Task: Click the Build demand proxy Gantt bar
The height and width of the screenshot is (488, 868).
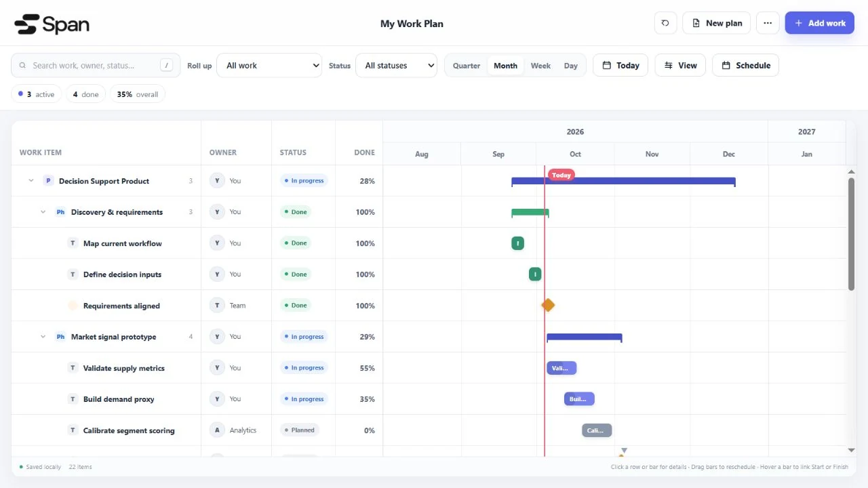Action: click(x=579, y=399)
